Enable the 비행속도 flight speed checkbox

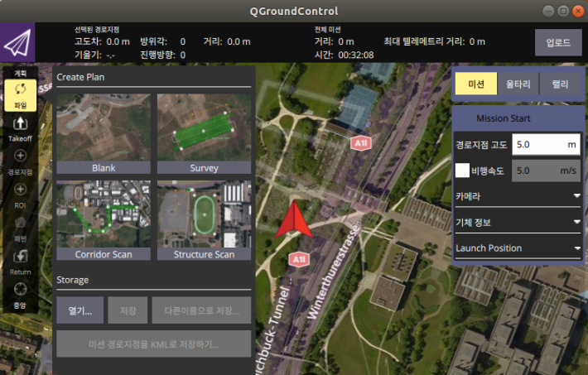462,171
